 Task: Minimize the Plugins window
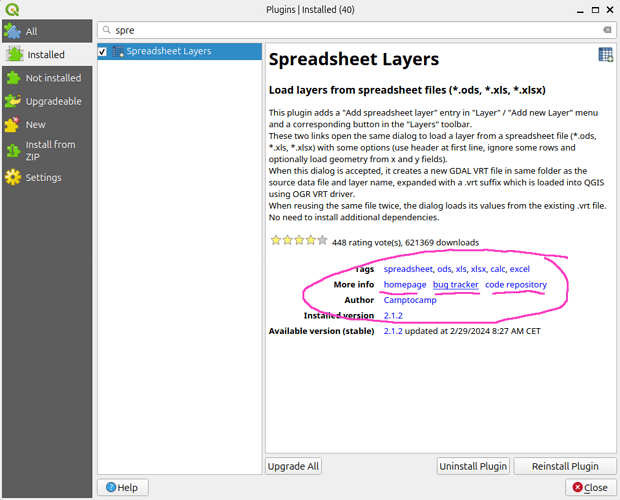tap(580, 10)
